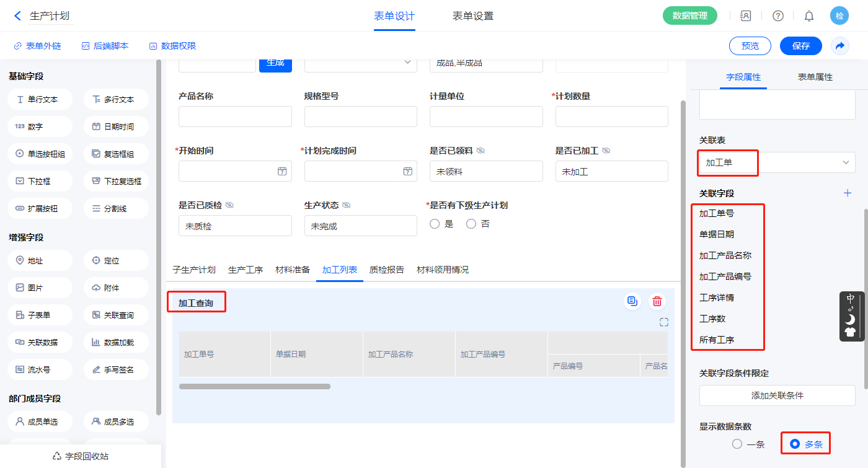Select the 多条 radio option
The height and width of the screenshot is (468, 868).
(x=795, y=444)
